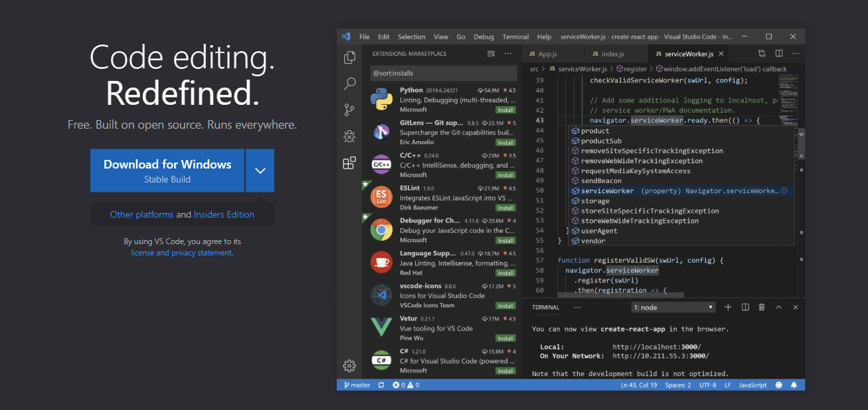Click the VS Code logo in title bar

(345, 36)
